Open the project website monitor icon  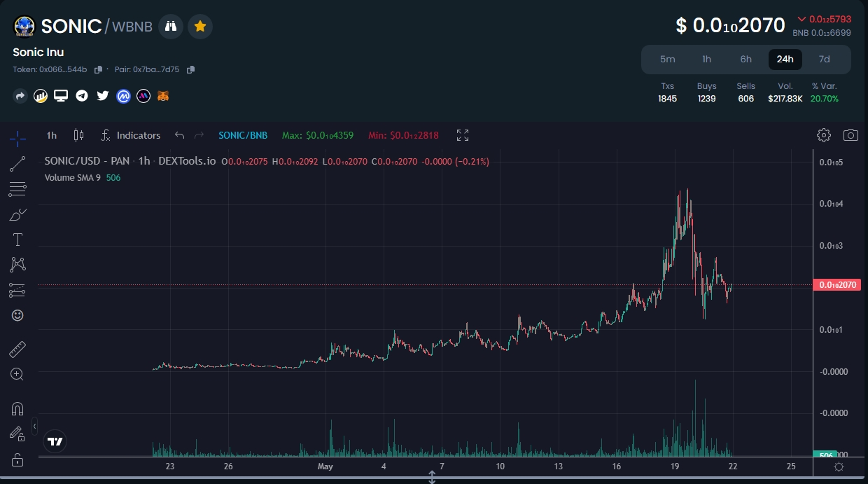[61, 96]
